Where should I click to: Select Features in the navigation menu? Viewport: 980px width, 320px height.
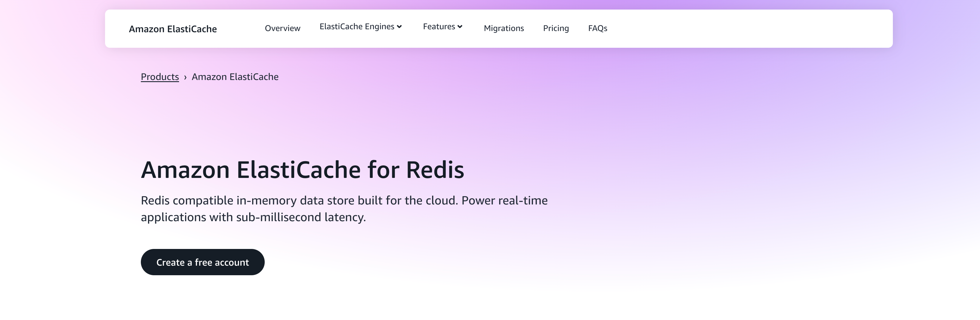[x=439, y=27]
